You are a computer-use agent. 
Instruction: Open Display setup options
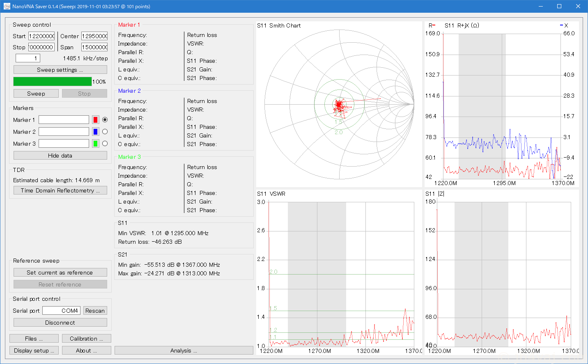tap(34, 350)
